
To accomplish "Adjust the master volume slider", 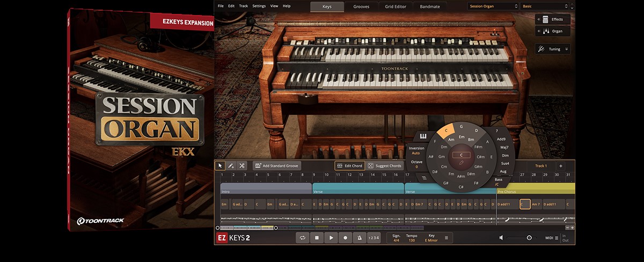I will pyautogui.click(x=521, y=238).
